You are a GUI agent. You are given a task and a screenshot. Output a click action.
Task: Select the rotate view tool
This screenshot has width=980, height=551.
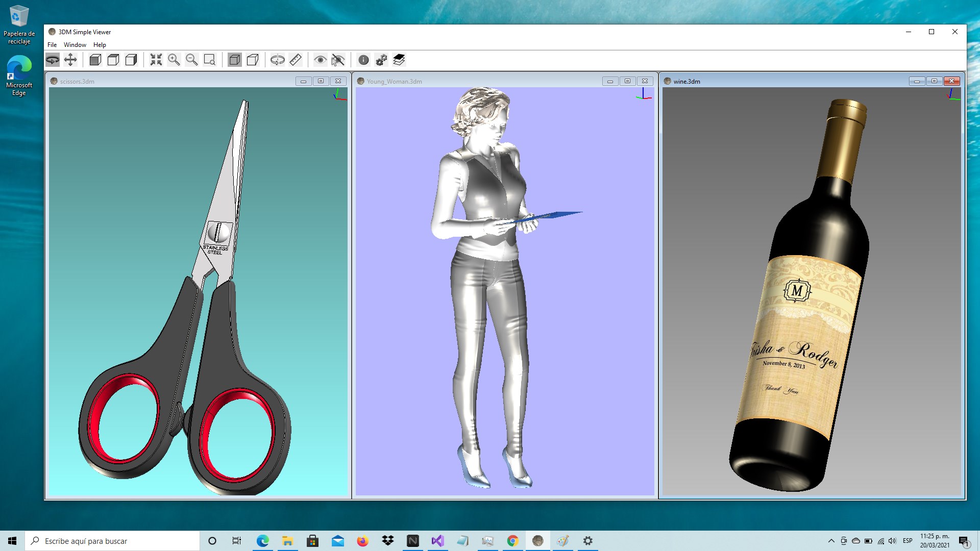(53, 60)
